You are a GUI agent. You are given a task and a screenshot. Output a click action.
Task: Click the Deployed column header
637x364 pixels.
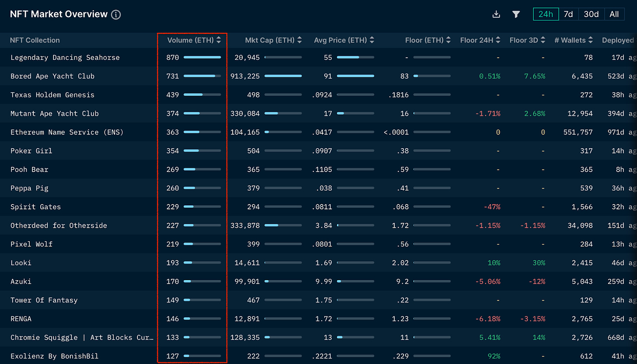point(618,40)
